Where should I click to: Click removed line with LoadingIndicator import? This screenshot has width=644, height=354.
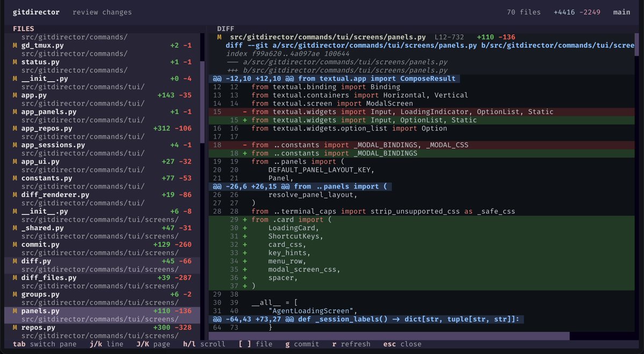(422, 112)
